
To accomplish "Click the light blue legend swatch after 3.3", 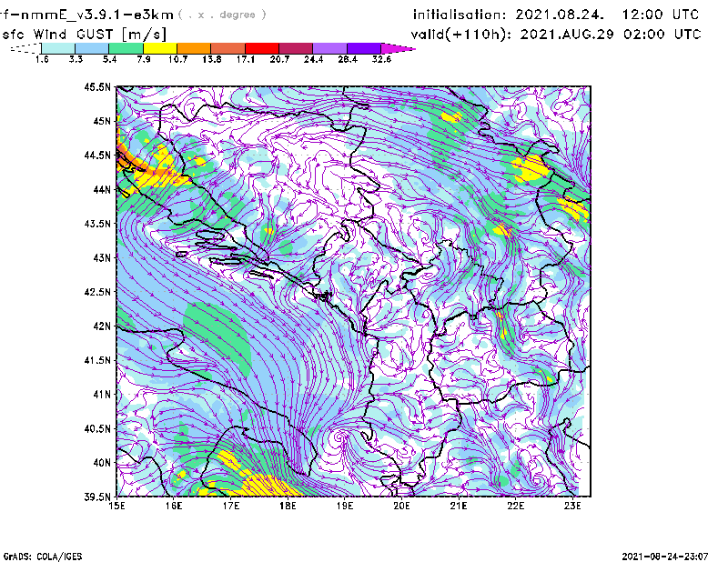I will click(92, 48).
